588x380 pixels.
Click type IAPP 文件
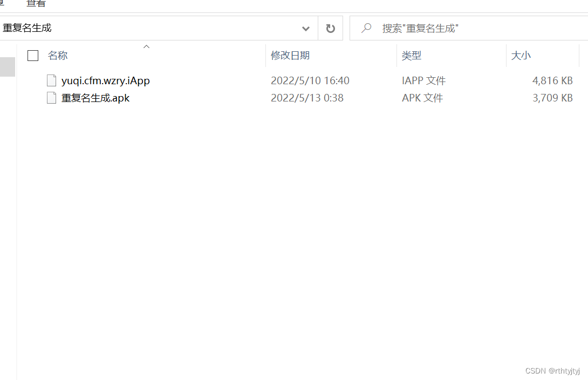[424, 80]
